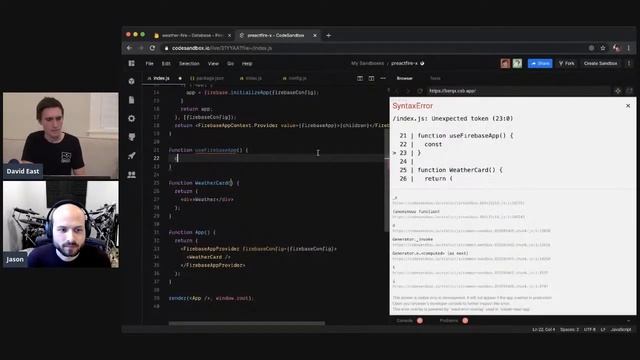Close the preactfire-x CodeSandbox tab

[x=315, y=36]
